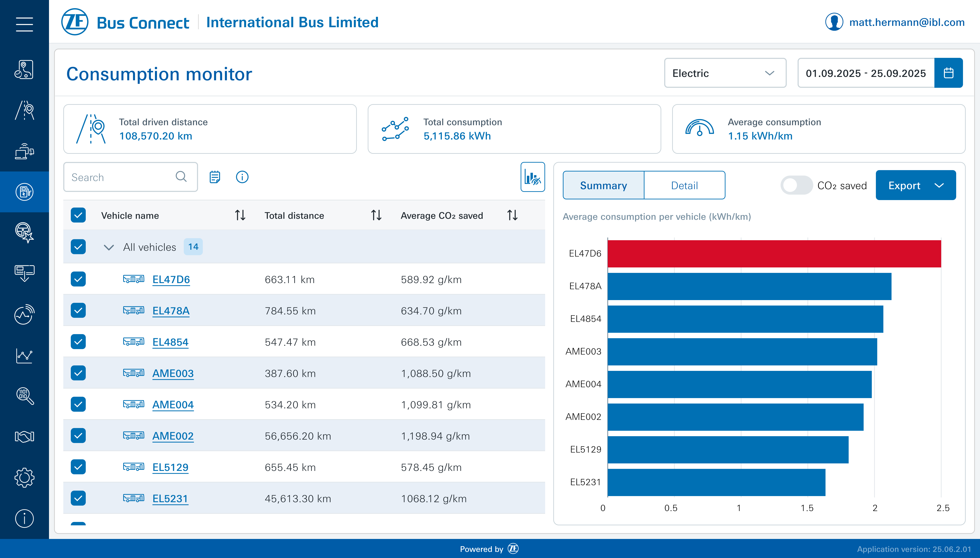Click the calendar icon next to date range
The width and height of the screenshot is (980, 558).
point(948,73)
